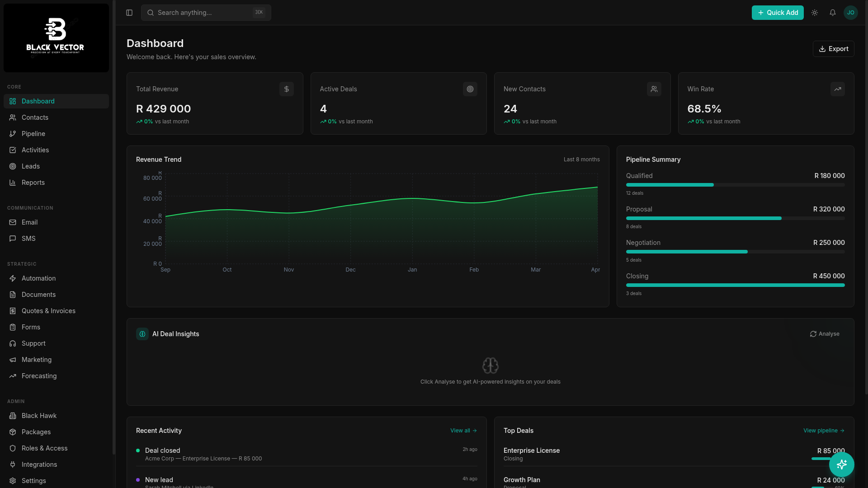This screenshot has width=868, height=488.
Task: Open Activities in the sidebar
Action: 56,150
